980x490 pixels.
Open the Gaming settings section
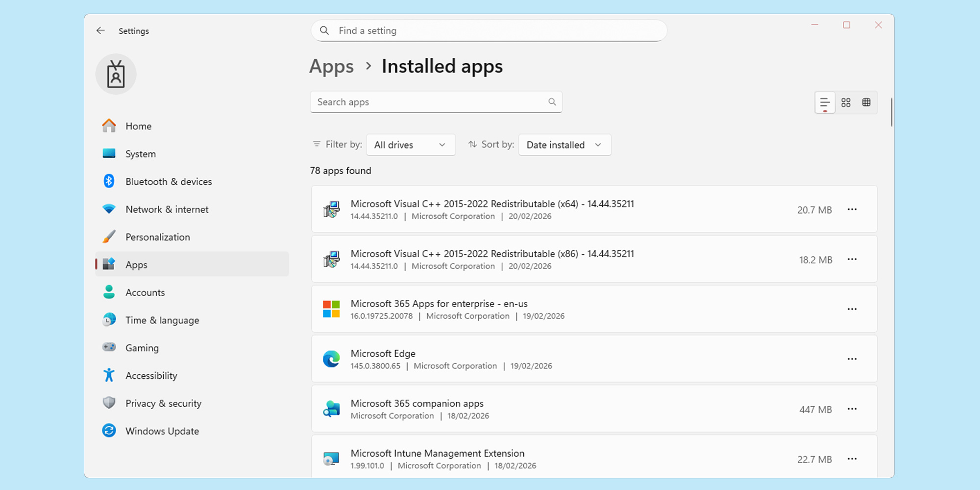[x=142, y=347]
